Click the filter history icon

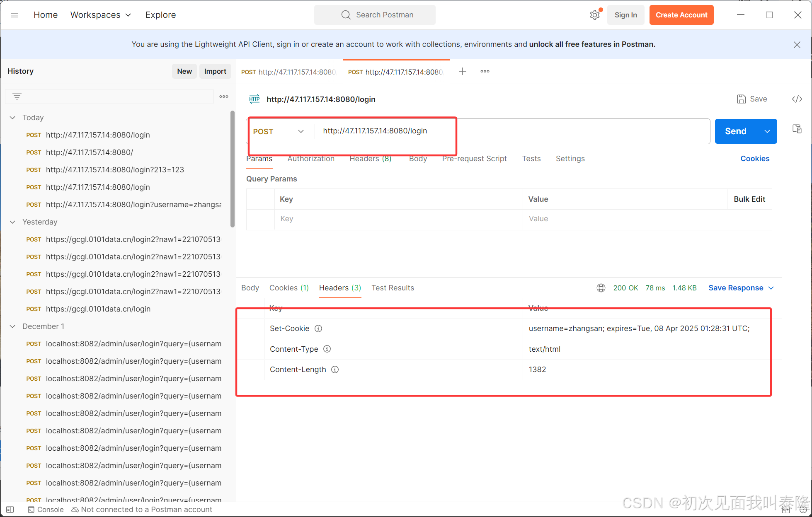click(x=17, y=97)
